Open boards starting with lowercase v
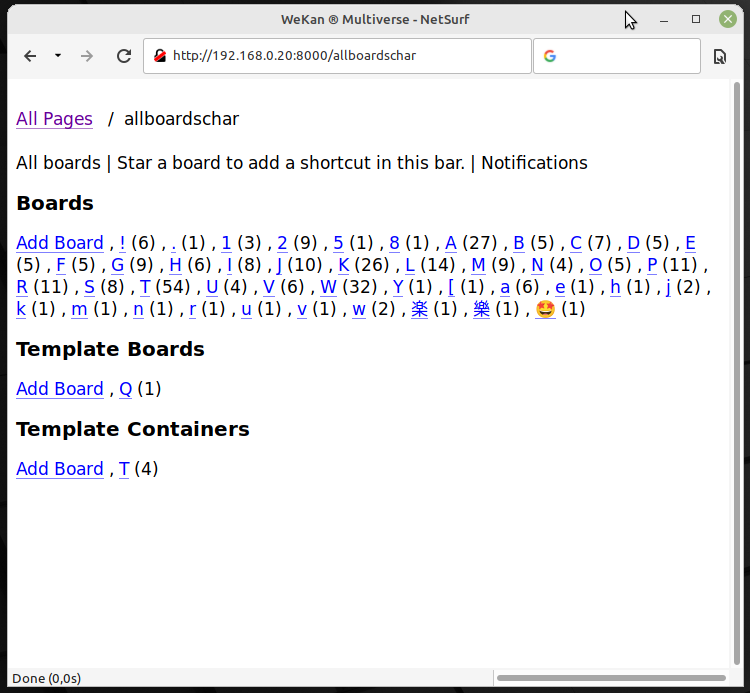The width and height of the screenshot is (750, 693). pos(302,309)
